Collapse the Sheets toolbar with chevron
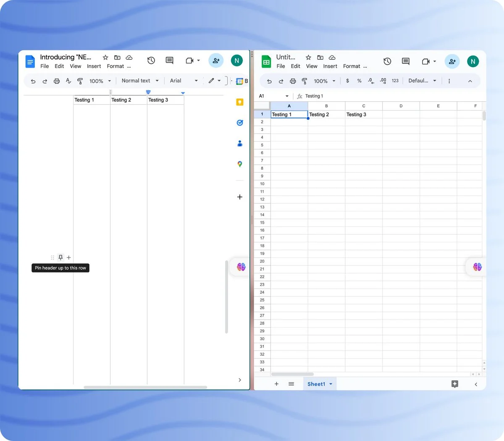This screenshot has height=441, width=504. click(x=470, y=81)
